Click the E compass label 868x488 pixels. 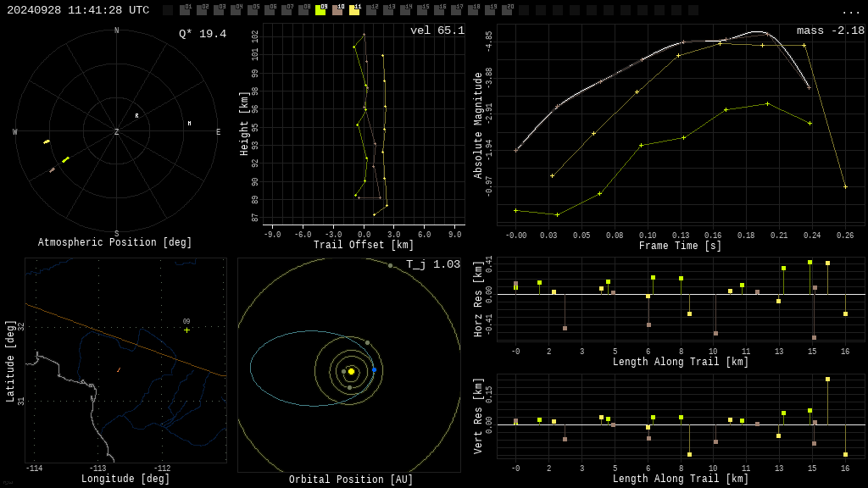point(218,131)
